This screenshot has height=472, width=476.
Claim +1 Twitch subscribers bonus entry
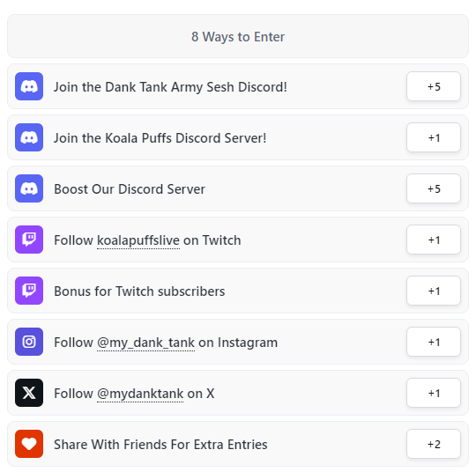click(434, 291)
